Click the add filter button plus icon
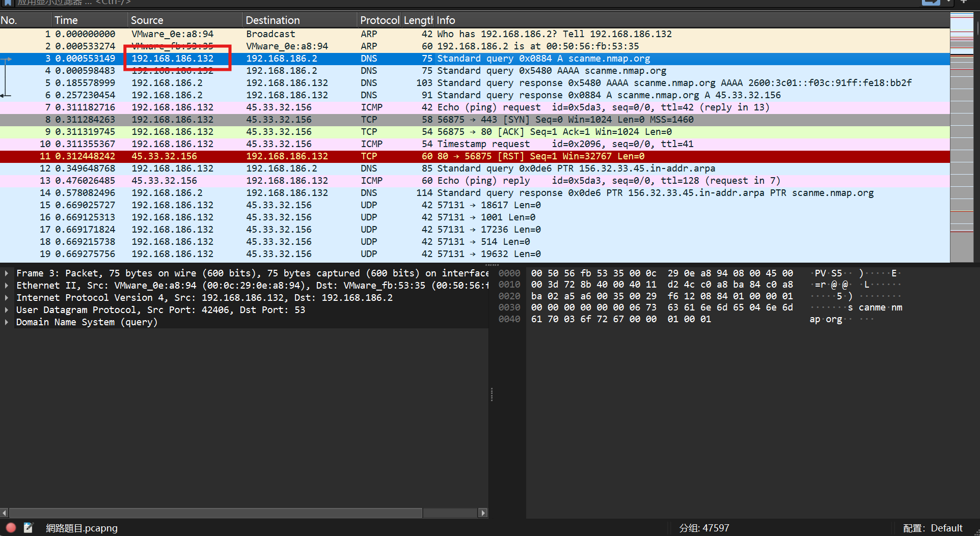 coord(964,2)
